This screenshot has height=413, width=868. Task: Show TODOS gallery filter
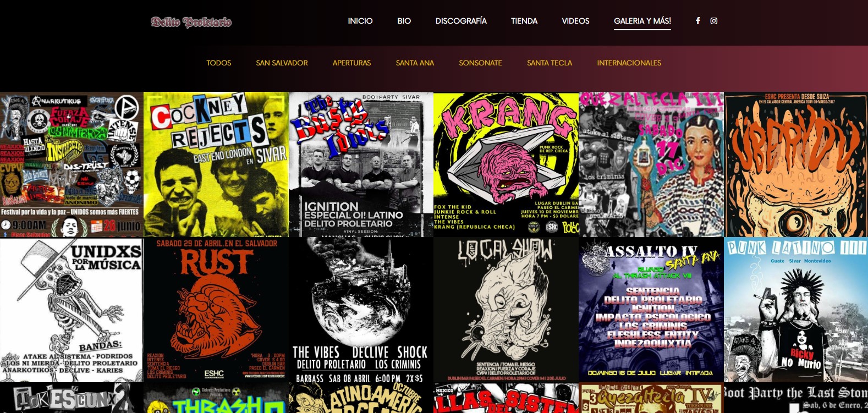(218, 63)
